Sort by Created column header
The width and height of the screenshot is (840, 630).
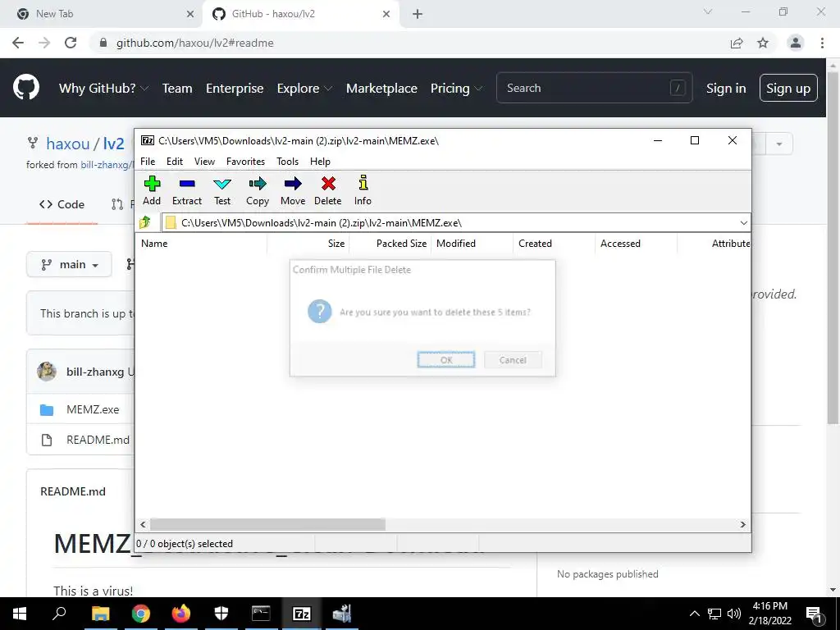coord(554,243)
